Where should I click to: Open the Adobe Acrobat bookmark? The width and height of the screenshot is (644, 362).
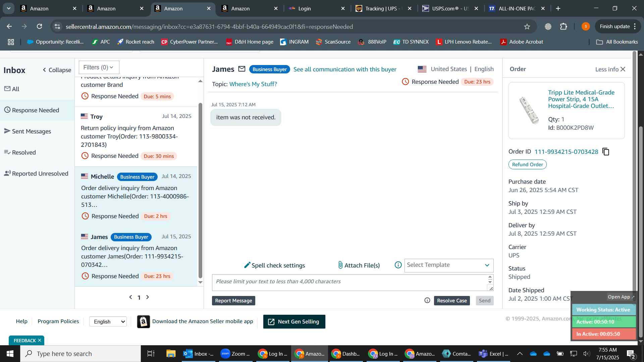(x=522, y=42)
